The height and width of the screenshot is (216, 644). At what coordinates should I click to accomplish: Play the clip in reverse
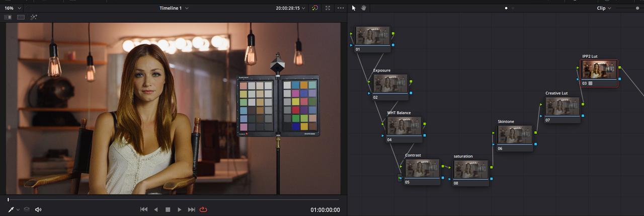[156, 209]
